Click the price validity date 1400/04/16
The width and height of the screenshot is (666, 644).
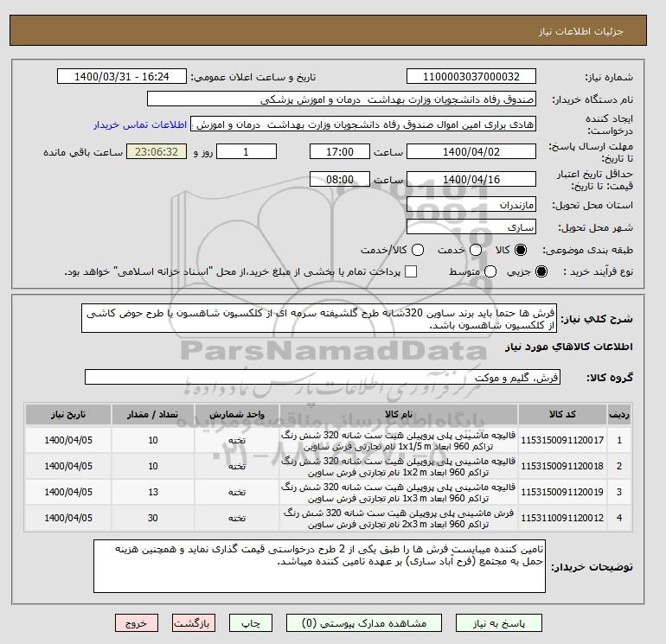(471, 179)
